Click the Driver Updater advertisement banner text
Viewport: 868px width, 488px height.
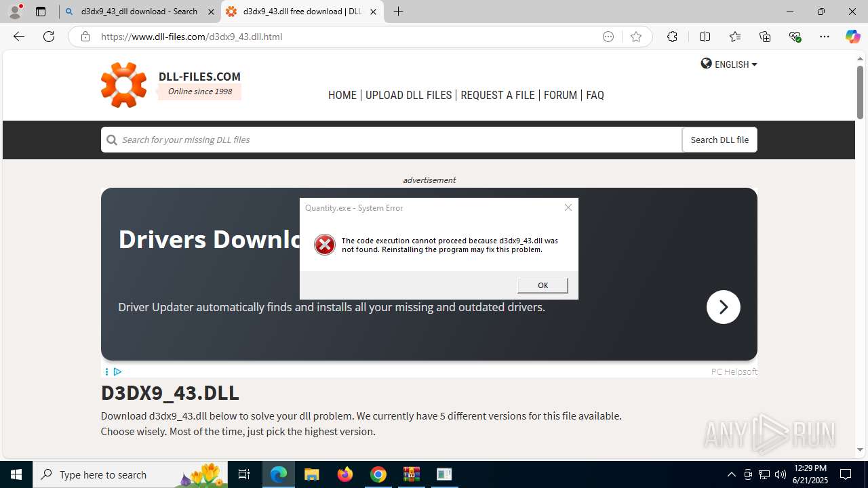pyautogui.click(x=332, y=307)
